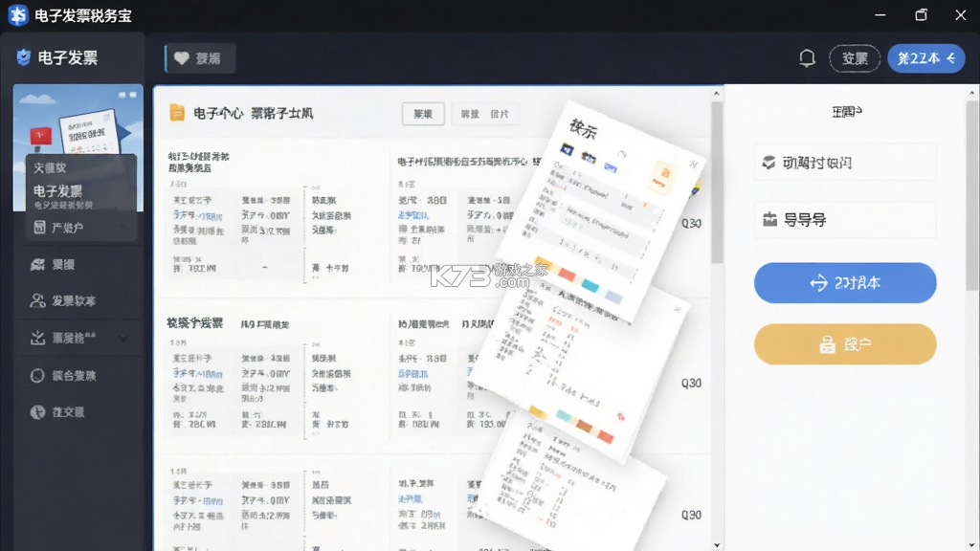Pick the brown swatch in the second popup card
980x551 pixels.
[585, 426]
